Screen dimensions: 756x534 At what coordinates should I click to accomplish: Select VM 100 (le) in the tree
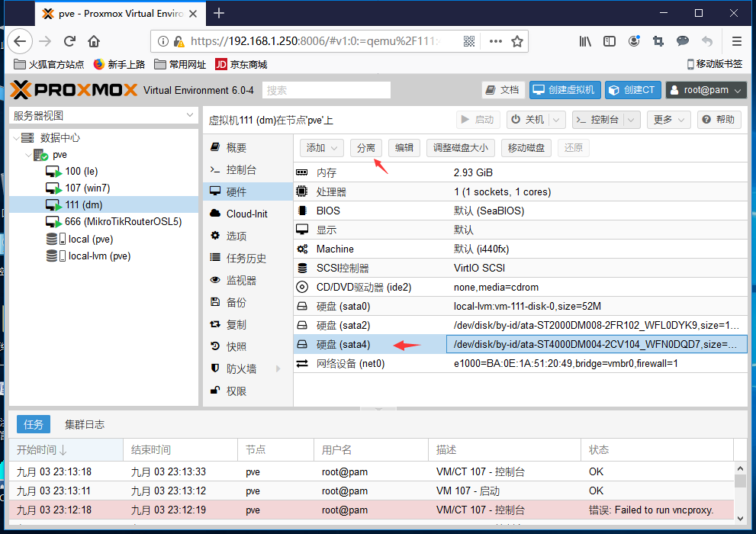pyautogui.click(x=82, y=172)
